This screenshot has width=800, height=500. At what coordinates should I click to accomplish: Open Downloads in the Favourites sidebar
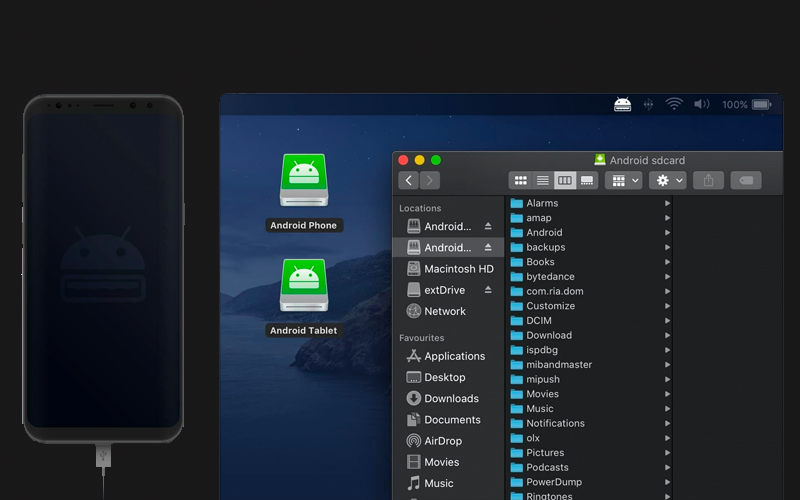[x=450, y=398]
